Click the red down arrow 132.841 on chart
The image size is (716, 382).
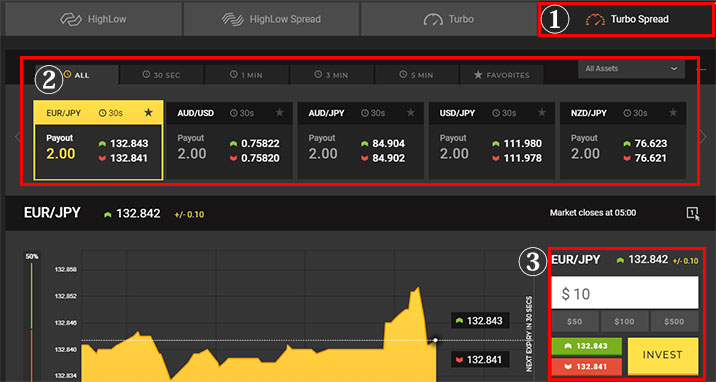coord(480,360)
